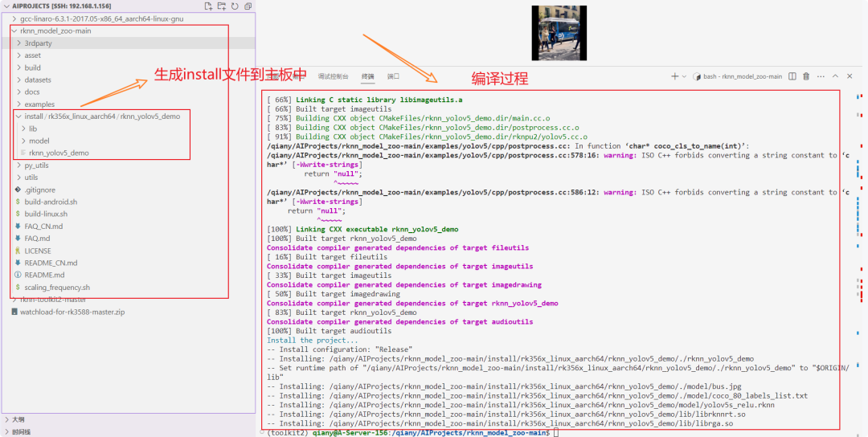Click the shell icon beside build-linux.sh
The image size is (868, 437).
tap(18, 214)
